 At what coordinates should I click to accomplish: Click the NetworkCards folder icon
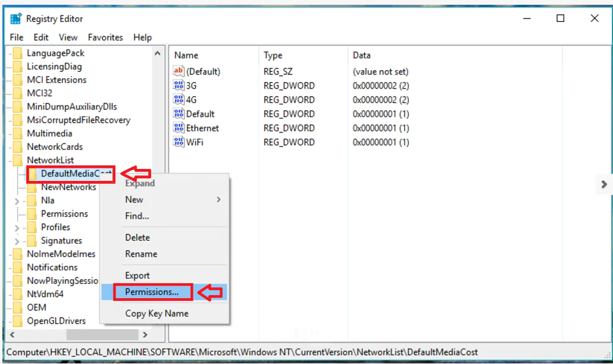(18, 147)
